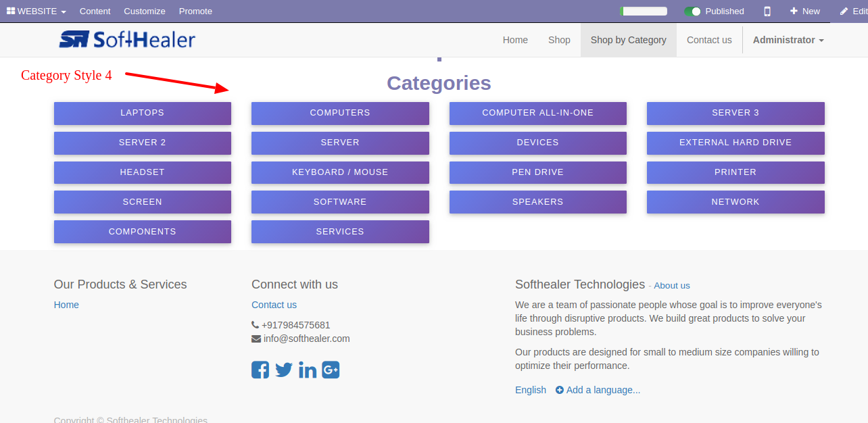Expand the WEBSITE apps dropdown
This screenshot has width=868, height=423.
[x=37, y=11]
